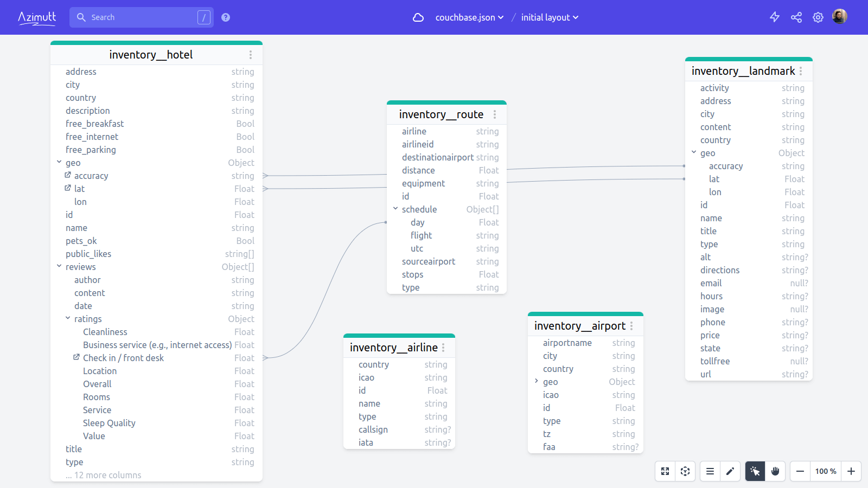The height and width of the screenshot is (488, 868).
Task: Expand geo in inventory__airport
Action: tap(537, 382)
